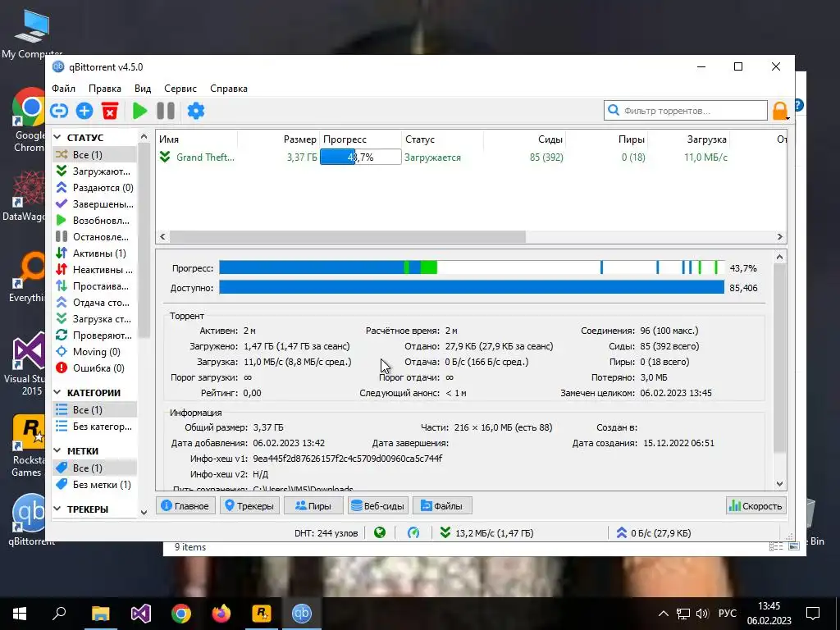Screen dimensions: 840x630
Task: Select the Отдача стоит status filter
Action: pos(95,302)
